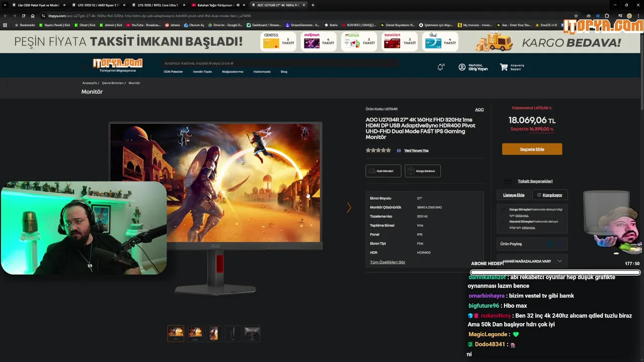Click Garanti Süreçleri tıklayınız link
This screenshot has width=644, height=362.
tap(528, 228)
